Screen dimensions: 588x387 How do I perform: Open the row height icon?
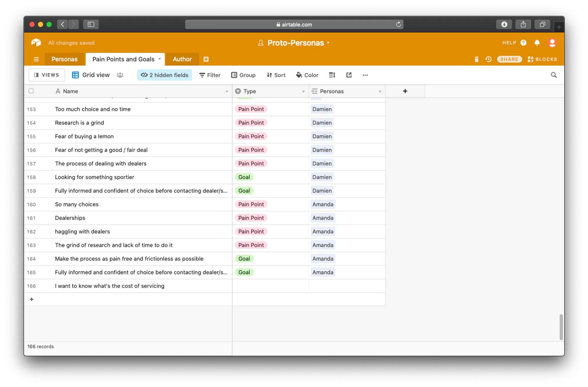332,75
